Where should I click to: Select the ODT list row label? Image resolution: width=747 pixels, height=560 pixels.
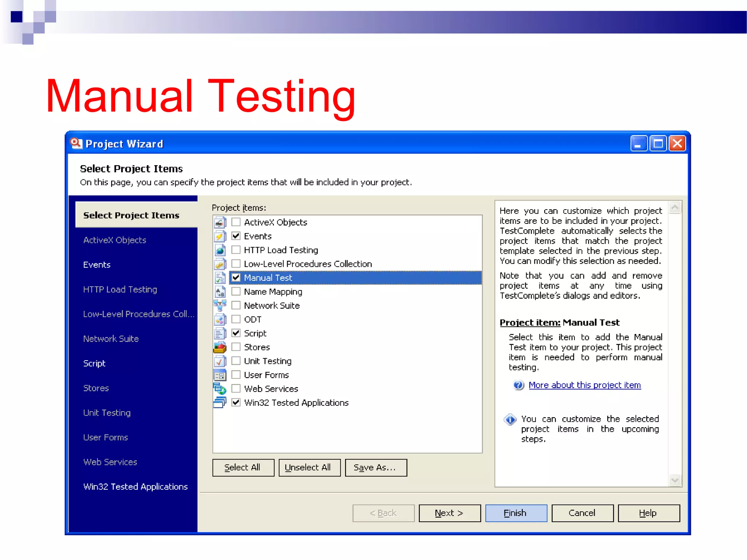(253, 319)
